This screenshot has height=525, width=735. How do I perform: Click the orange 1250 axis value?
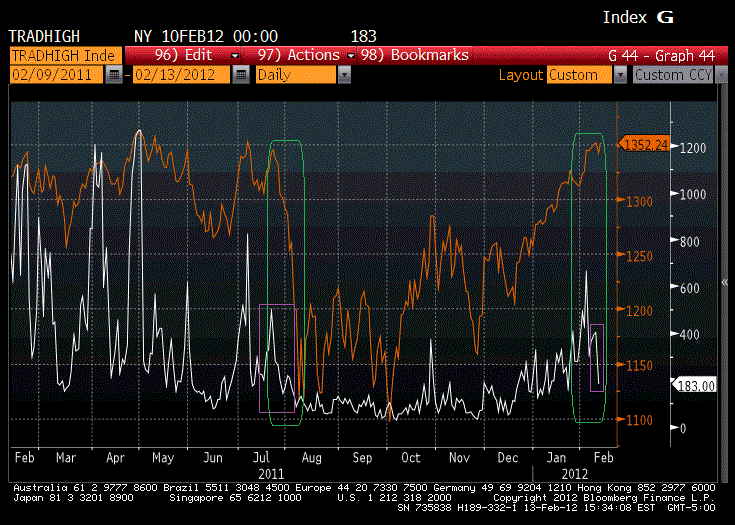coord(639,256)
